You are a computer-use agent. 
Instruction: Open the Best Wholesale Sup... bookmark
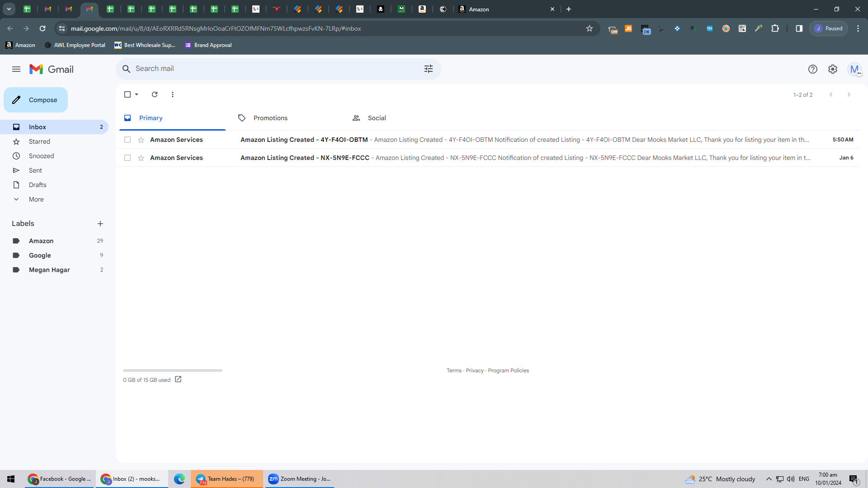tap(145, 45)
